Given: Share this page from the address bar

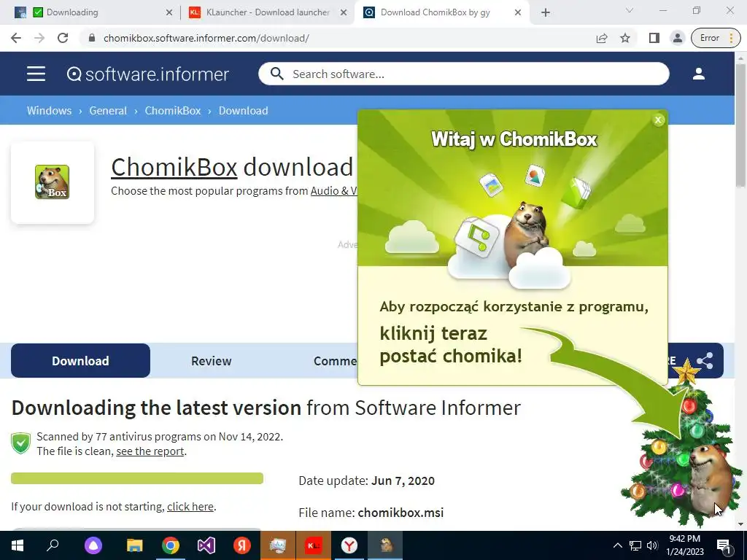Looking at the screenshot, I should coord(602,38).
